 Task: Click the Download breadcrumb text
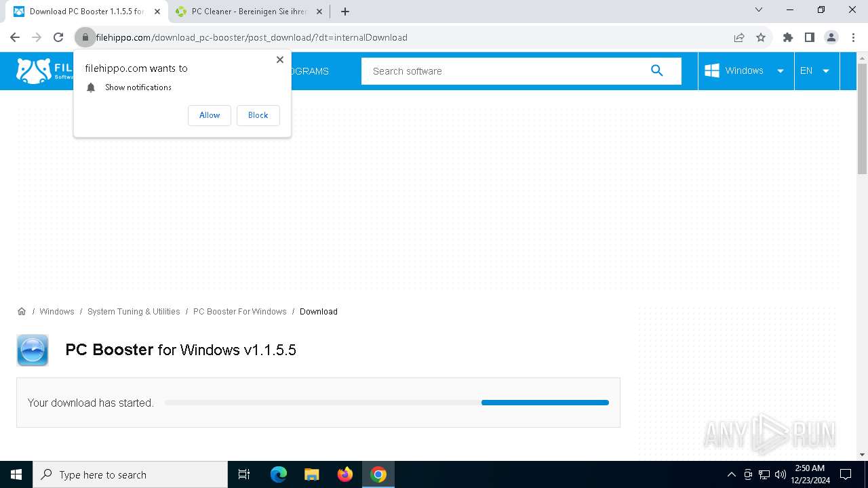319,312
